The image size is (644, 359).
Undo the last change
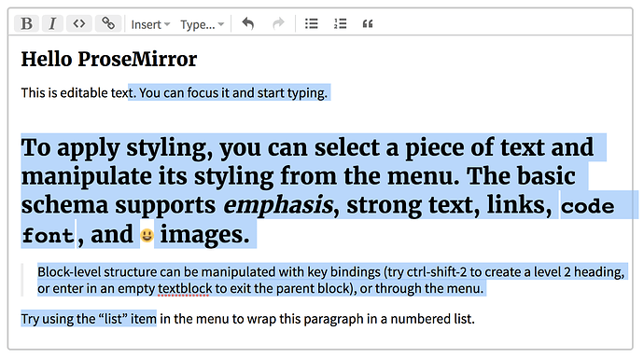click(248, 24)
